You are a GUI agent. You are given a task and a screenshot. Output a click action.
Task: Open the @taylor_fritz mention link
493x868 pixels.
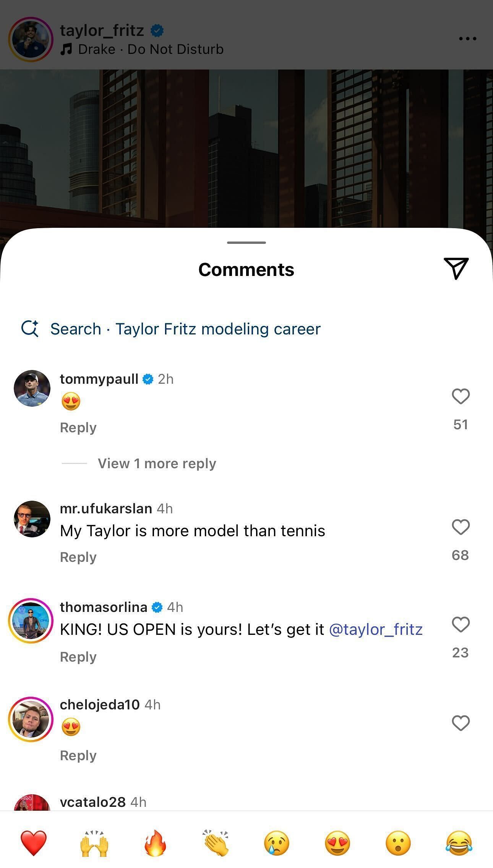[376, 630]
